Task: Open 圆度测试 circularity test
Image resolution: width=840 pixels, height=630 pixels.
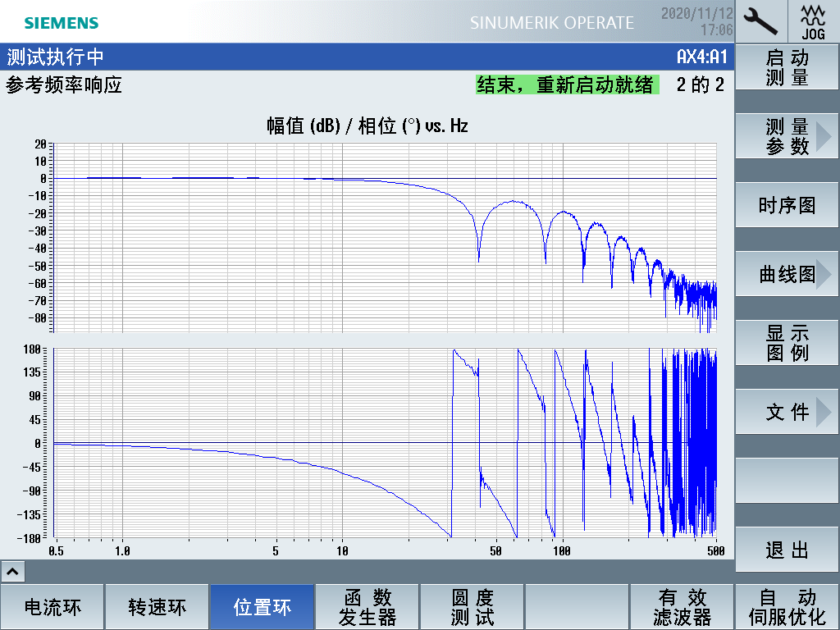Action: (x=472, y=608)
